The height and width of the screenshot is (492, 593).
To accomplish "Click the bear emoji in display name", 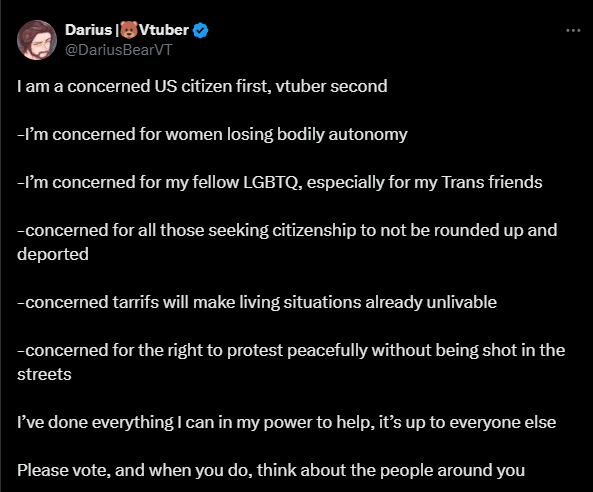I will coord(129,30).
